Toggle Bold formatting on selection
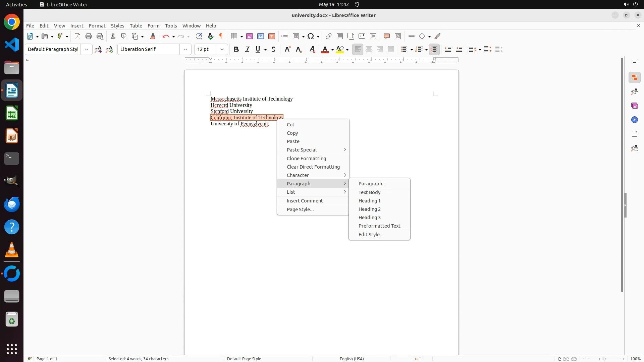Image resolution: width=644 pixels, height=362 pixels. (236, 49)
